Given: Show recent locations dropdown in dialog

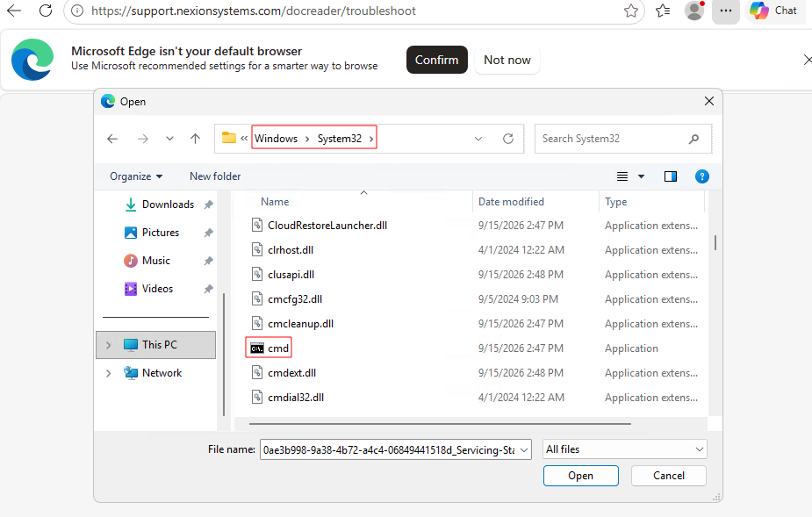Looking at the screenshot, I should (x=169, y=139).
